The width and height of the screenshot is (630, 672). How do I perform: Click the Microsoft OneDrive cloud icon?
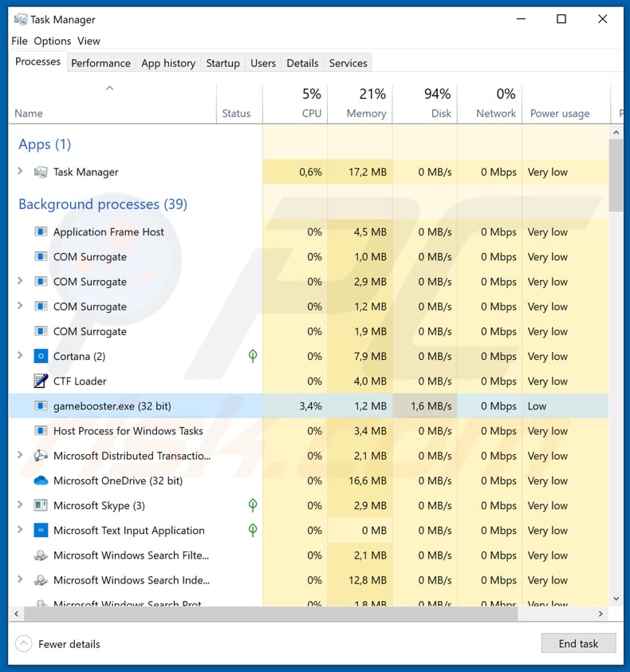41,480
